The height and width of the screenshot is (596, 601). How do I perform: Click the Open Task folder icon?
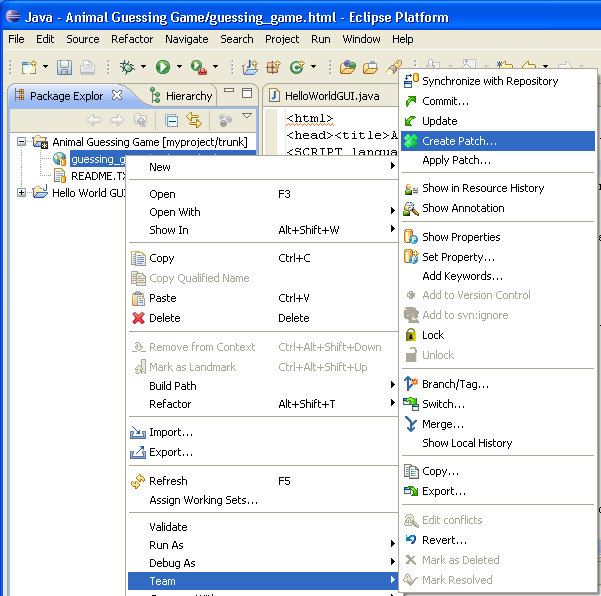(x=370, y=67)
